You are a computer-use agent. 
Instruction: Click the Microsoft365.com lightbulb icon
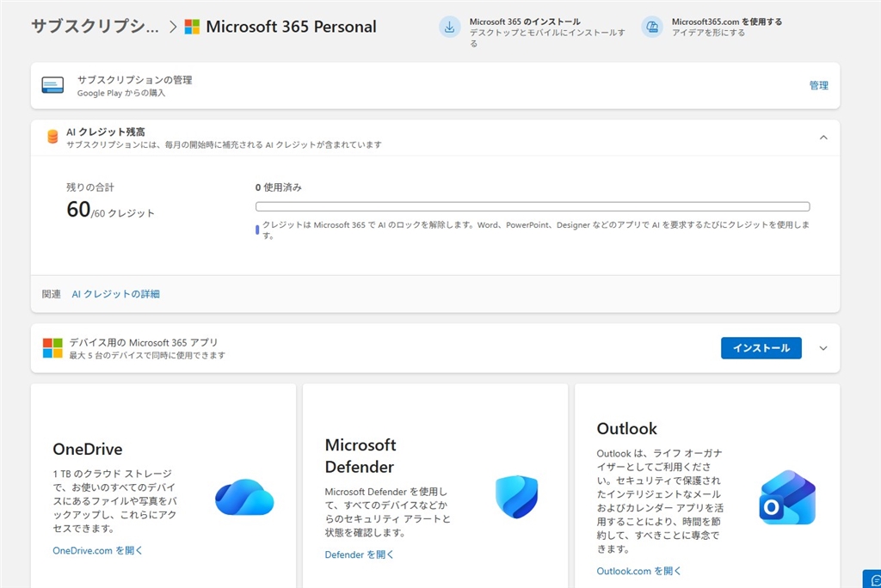(x=652, y=27)
